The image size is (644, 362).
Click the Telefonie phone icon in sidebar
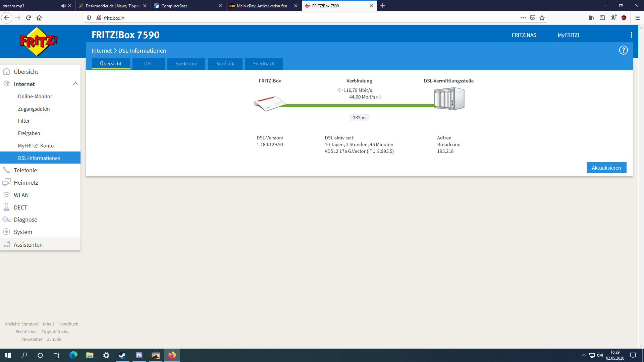tap(6, 170)
